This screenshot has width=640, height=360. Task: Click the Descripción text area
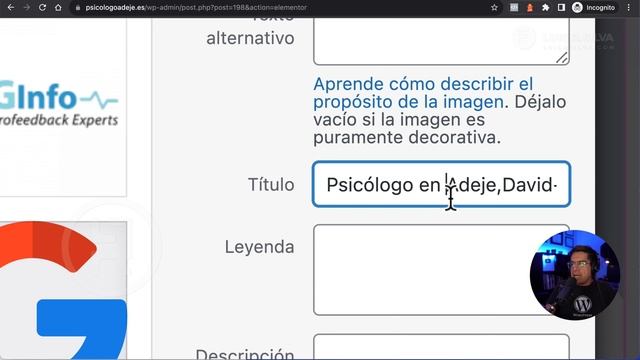(x=441, y=347)
